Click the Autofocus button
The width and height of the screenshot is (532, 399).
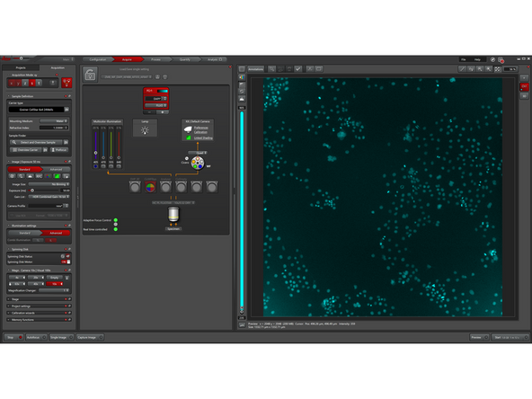pyautogui.click(x=36, y=337)
